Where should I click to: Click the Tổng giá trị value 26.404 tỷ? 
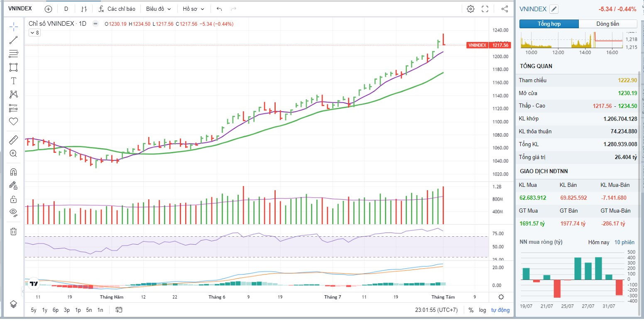pyautogui.click(x=626, y=157)
